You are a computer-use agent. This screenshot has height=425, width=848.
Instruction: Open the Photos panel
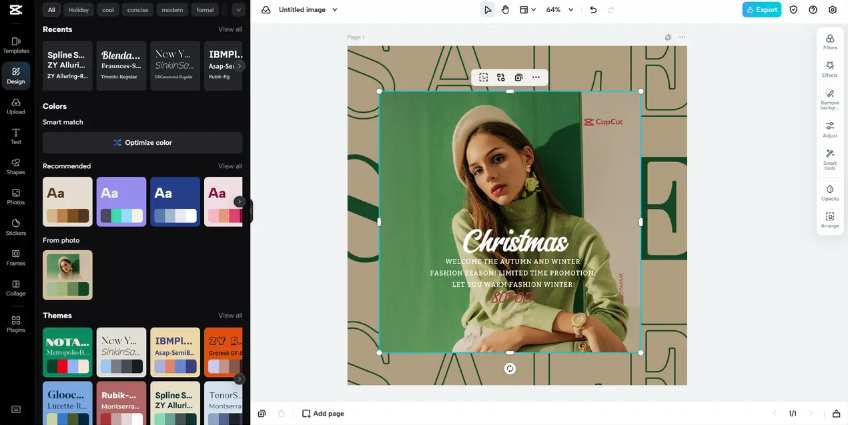coord(16,197)
